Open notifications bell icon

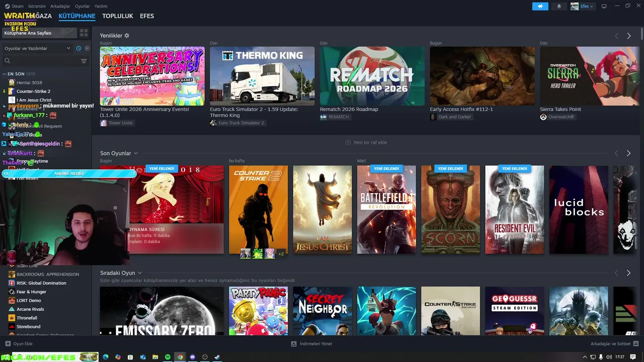tap(559, 7)
